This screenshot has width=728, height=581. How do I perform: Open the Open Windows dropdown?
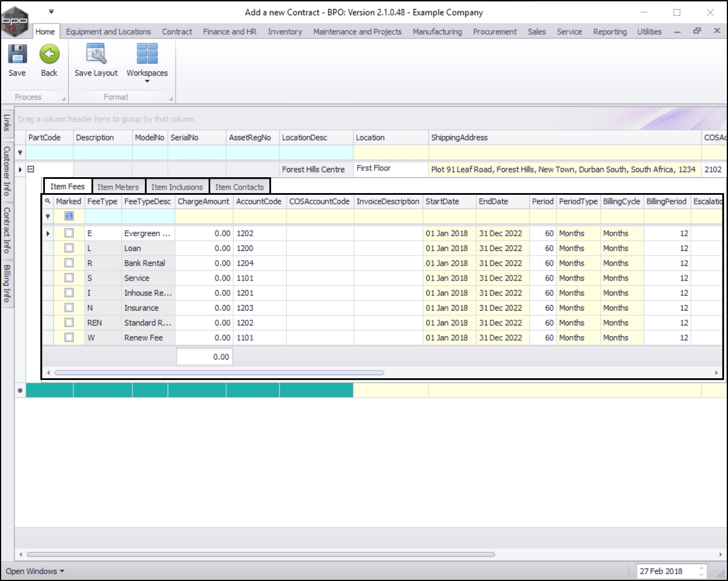tap(35, 571)
